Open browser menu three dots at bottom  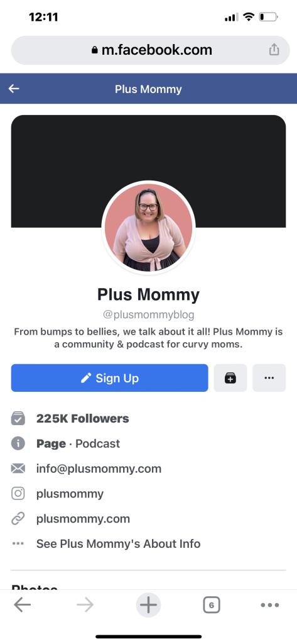pyautogui.click(x=270, y=605)
